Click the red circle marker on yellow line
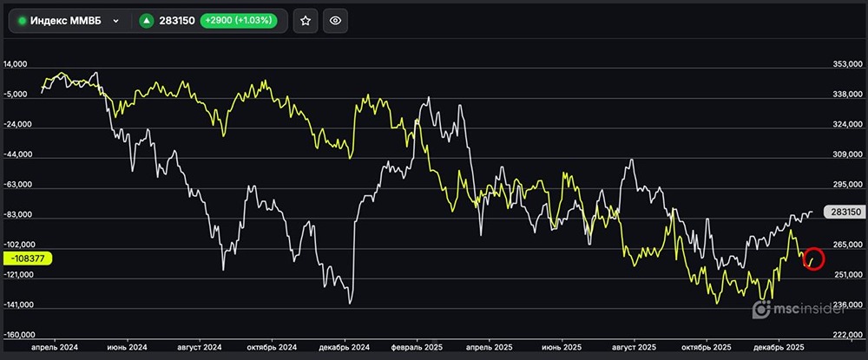This screenshot has height=360, width=868. pyautogui.click(x=813, y=259)
